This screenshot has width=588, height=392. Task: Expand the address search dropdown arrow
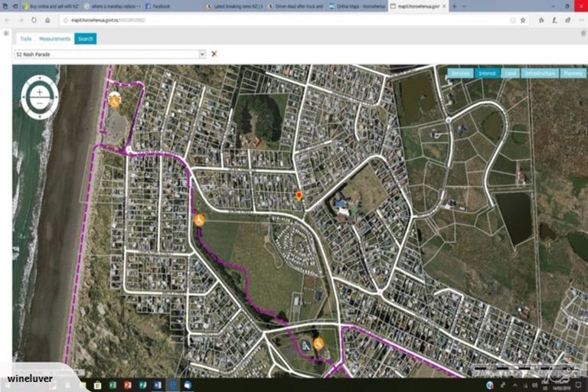tap(202, 54)
